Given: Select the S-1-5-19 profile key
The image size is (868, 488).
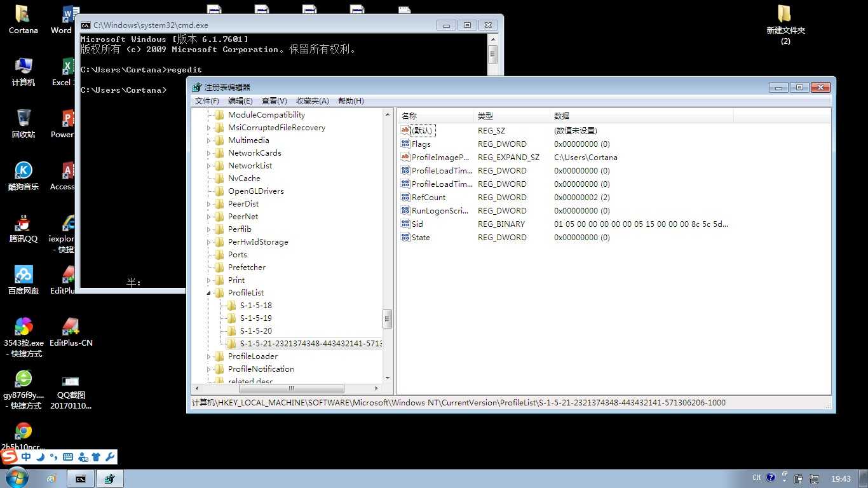Looking at the screenshot, I should [256, 318].
